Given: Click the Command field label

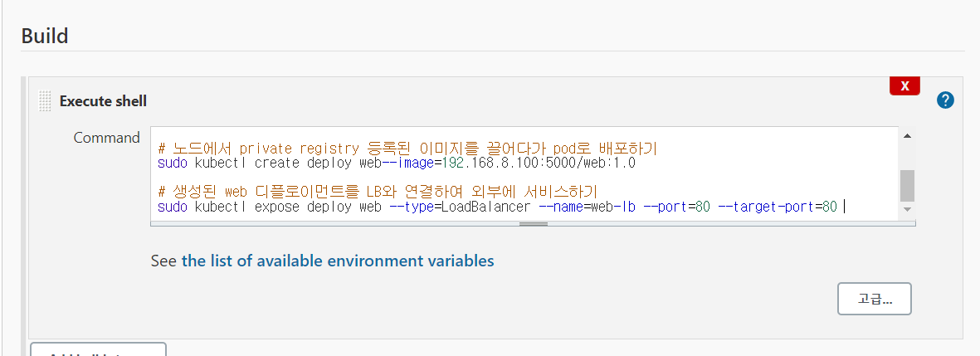Looking at the screenshot, I should (106, 138).
